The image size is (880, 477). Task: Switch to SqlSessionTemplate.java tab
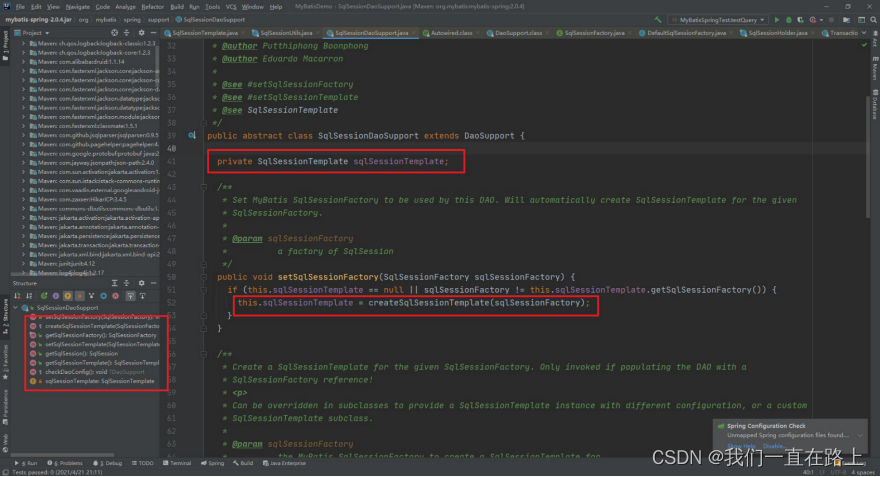pos(204,33)
